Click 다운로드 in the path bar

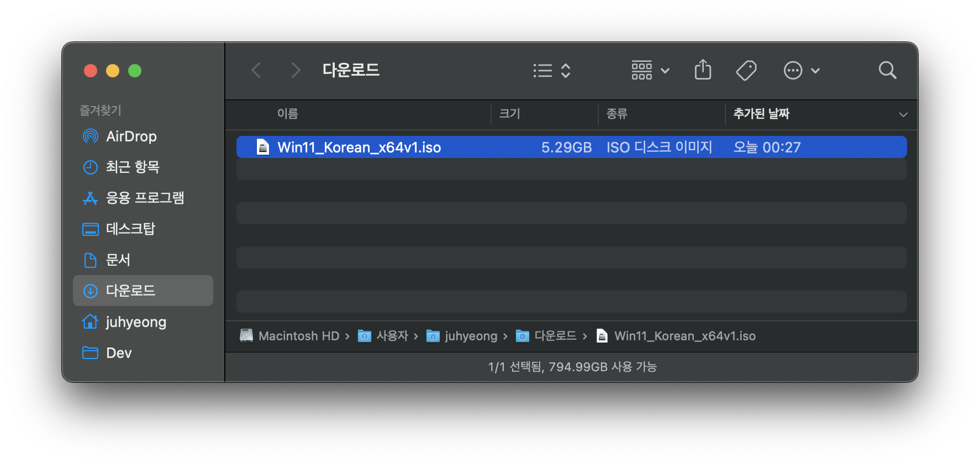555,336
